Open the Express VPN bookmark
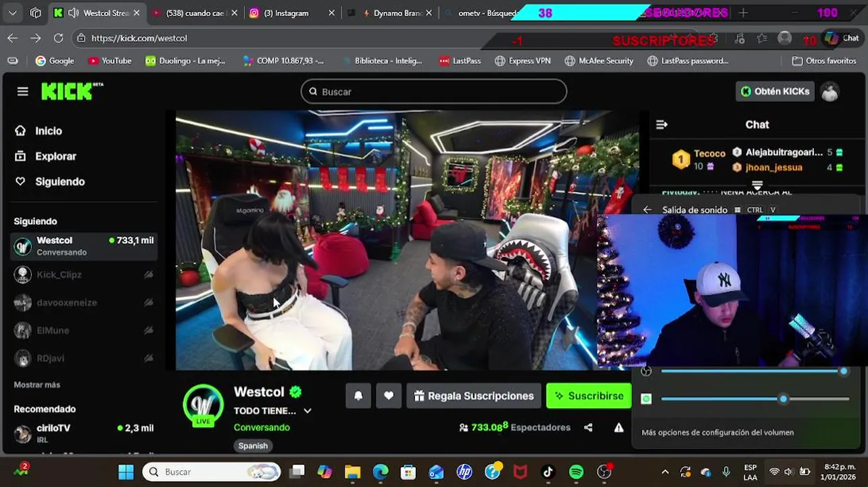The image size is (868, 487). tap(523, 61)
